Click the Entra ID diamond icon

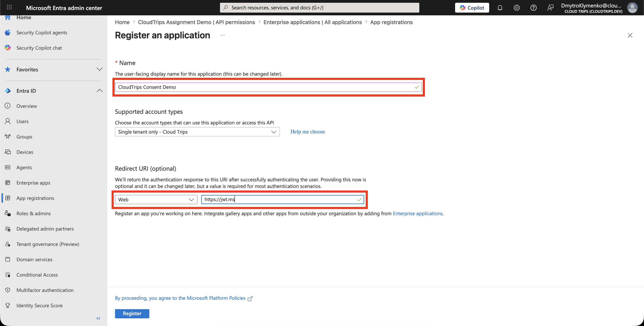click(8, 91)
